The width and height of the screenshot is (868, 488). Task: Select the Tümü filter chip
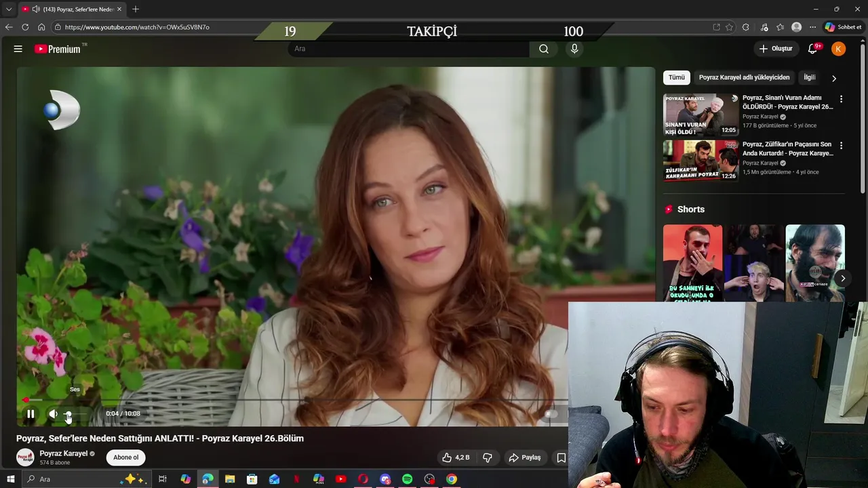pos(677,77)
